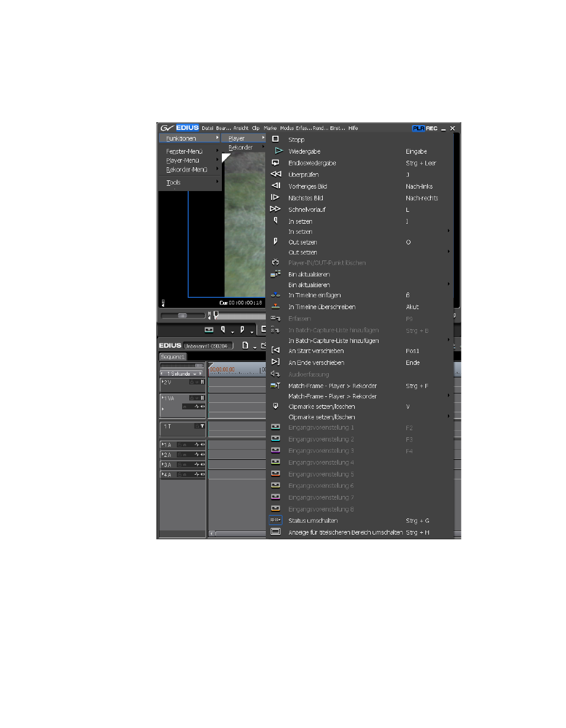Open new sequence dropdown arrow in timeline toolbar

pos(255,347)
